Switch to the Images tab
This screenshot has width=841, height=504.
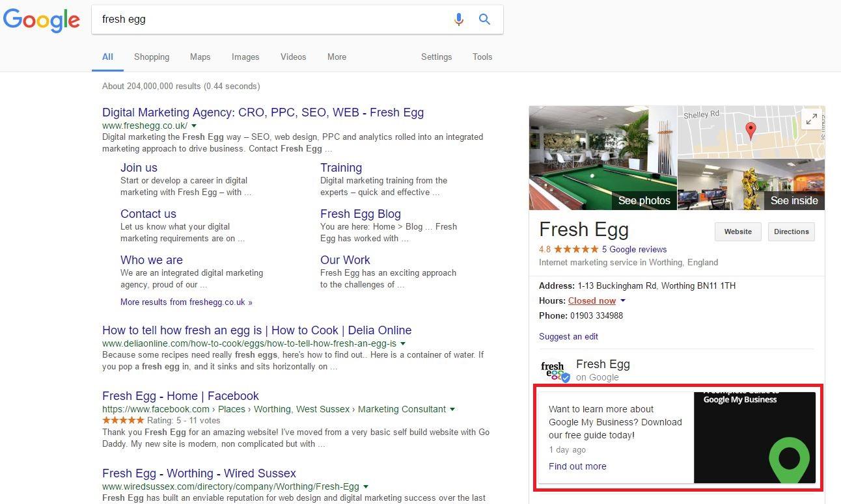(245, 57)
